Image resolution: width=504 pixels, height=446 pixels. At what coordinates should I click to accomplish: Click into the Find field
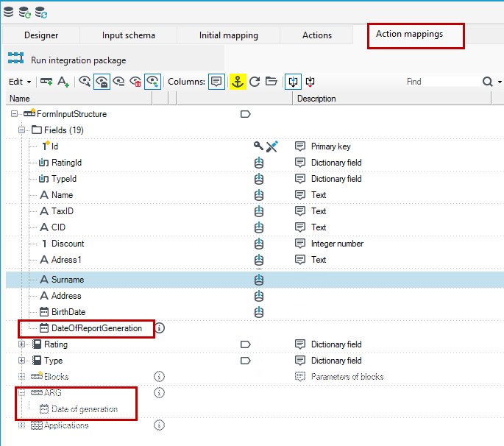click(x=442, y=82)
